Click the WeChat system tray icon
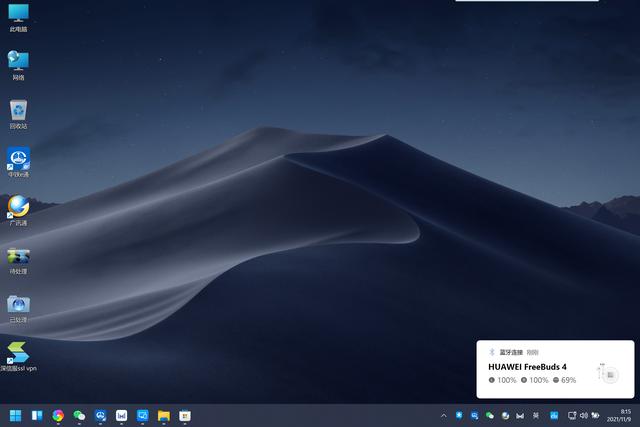Viewport: 640px width, 427px height. click(x=490, y=416)
